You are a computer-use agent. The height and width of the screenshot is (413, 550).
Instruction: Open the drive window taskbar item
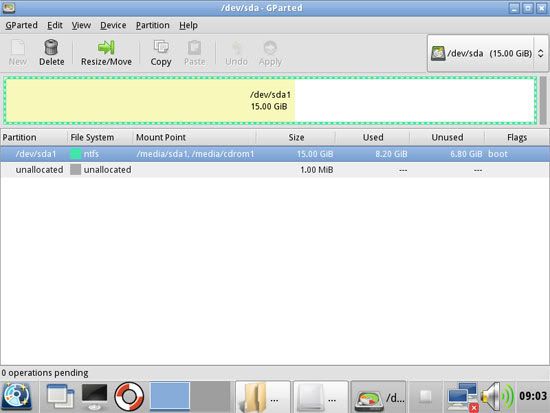point(321,397)
